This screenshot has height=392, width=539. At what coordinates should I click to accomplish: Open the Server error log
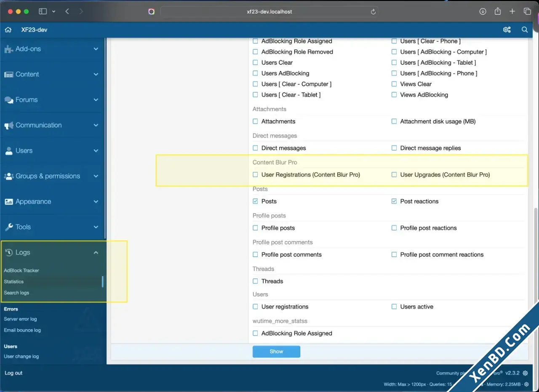click(20, 319)
